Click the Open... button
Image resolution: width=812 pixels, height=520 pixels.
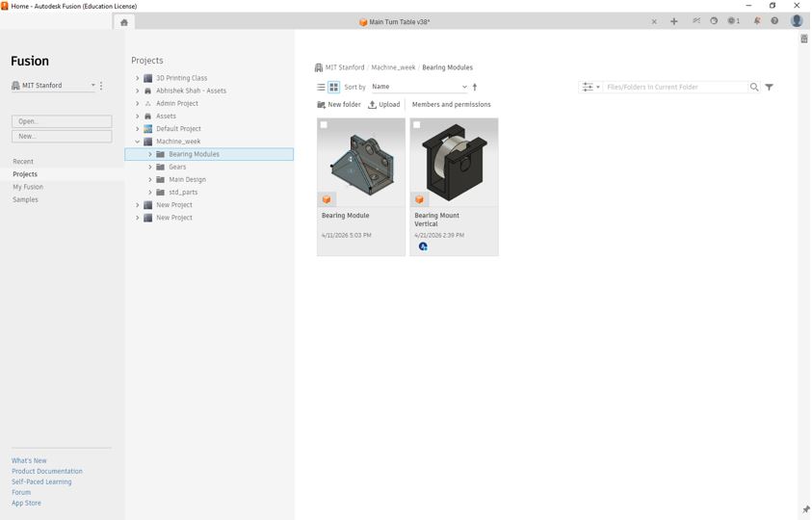pyautogui.click(x=62, y=121)
